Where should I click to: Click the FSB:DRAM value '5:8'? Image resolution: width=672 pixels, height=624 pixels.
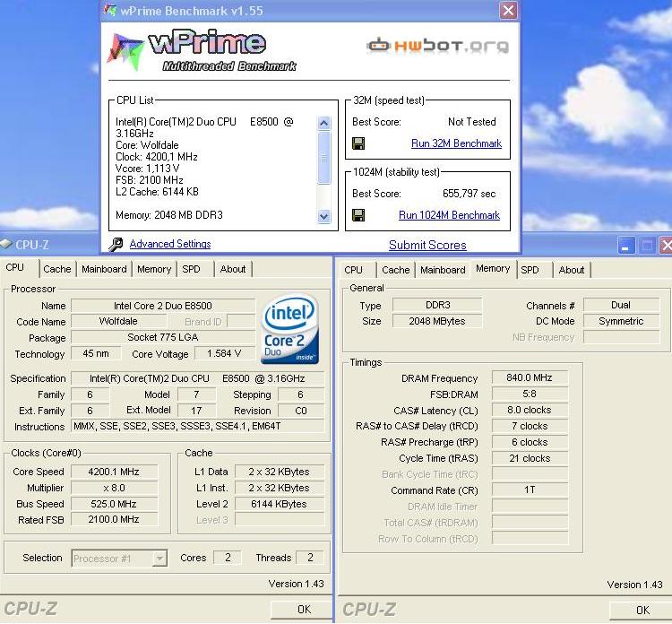[x=530, y=394]
